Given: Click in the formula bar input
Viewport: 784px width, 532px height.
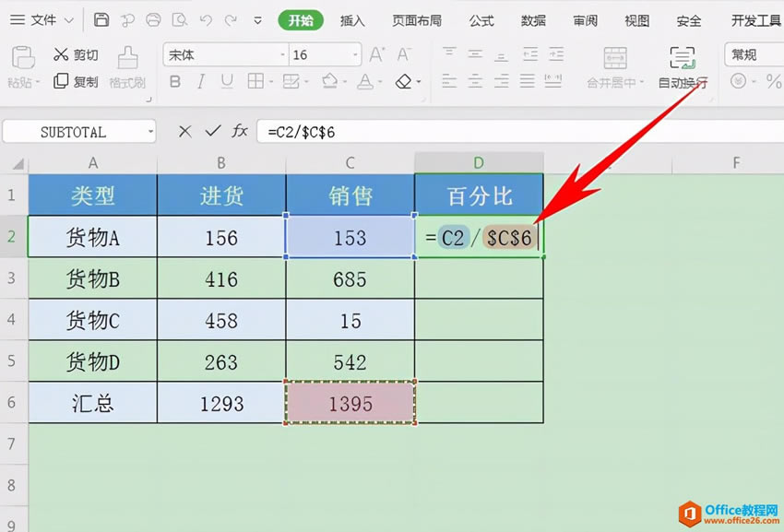Looking at the screenshot, I should coord(520,132).
